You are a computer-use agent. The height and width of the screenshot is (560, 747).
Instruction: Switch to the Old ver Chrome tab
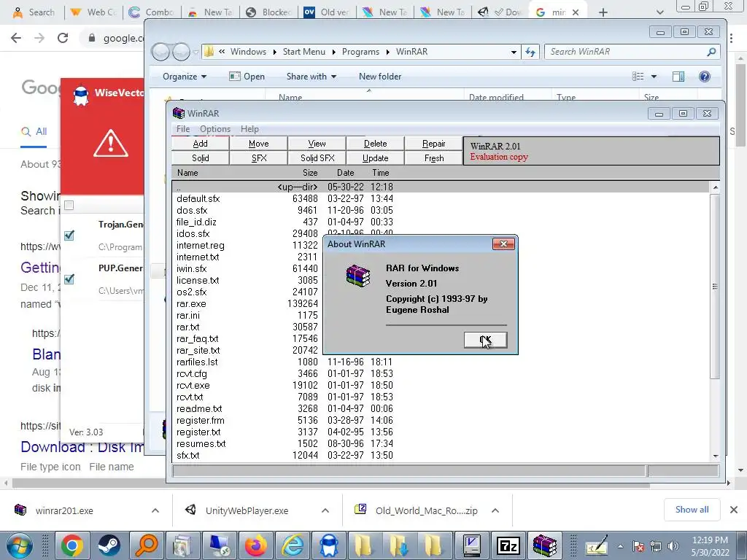(x=328, y=12)
